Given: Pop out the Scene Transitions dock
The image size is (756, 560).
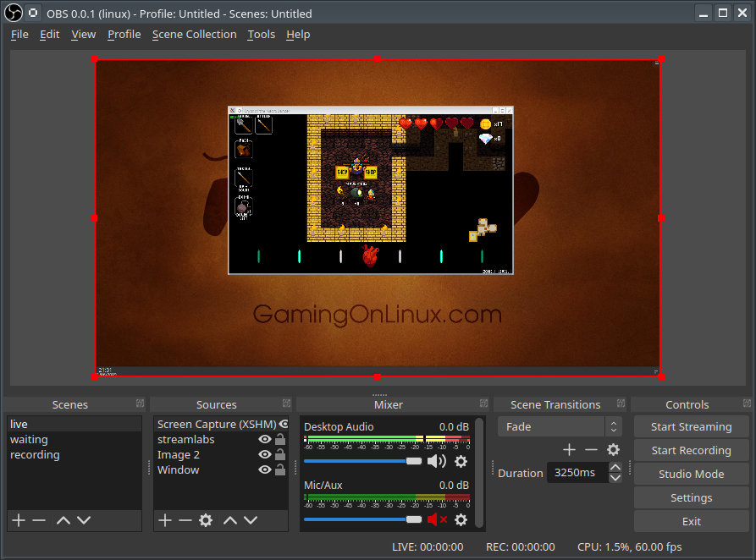Looking at the screenshot, I should pyautogui.click(x=621, y=403).
